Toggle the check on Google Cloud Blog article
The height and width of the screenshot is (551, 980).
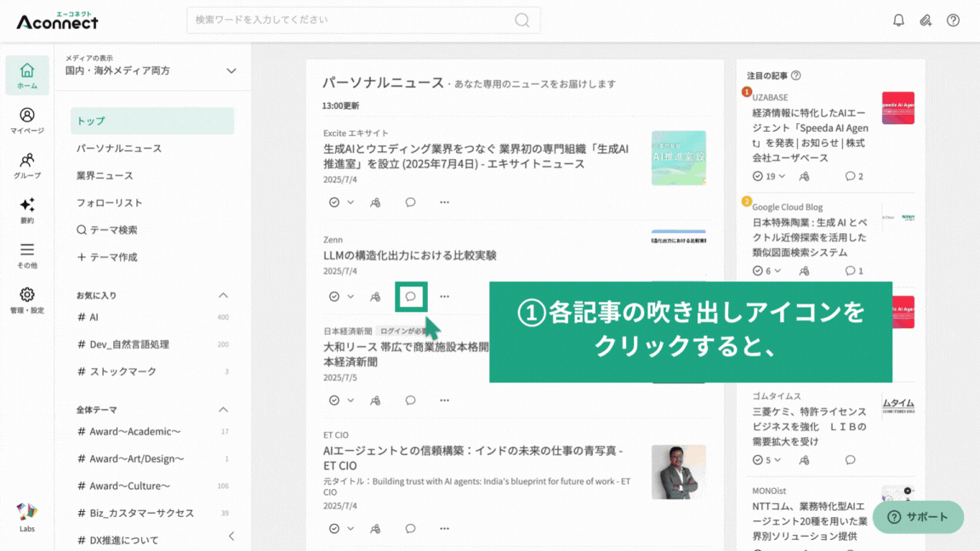click(x=757, y=270)
